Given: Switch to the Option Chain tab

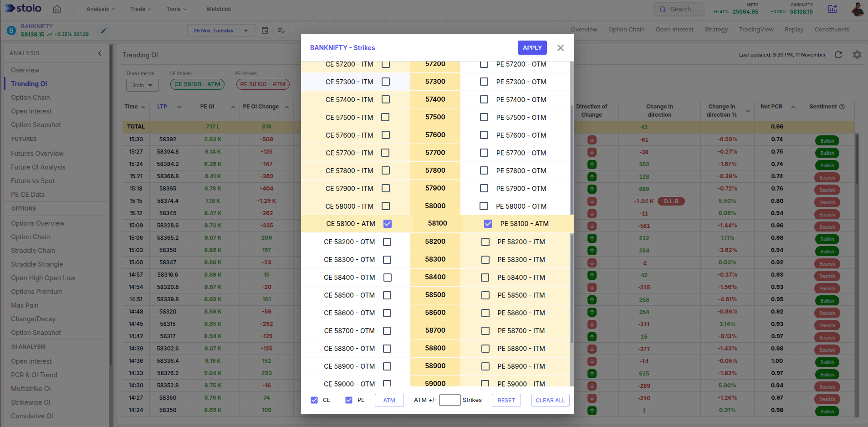Looking at the screenshot, I should pyautogui.click(x=626, y=30).
